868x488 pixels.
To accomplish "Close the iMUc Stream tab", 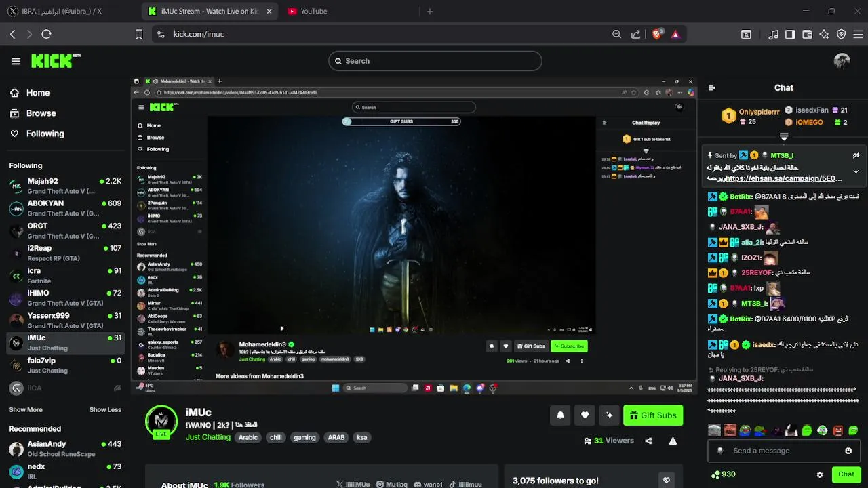I will pyautogui.click(x=269, y=12).
